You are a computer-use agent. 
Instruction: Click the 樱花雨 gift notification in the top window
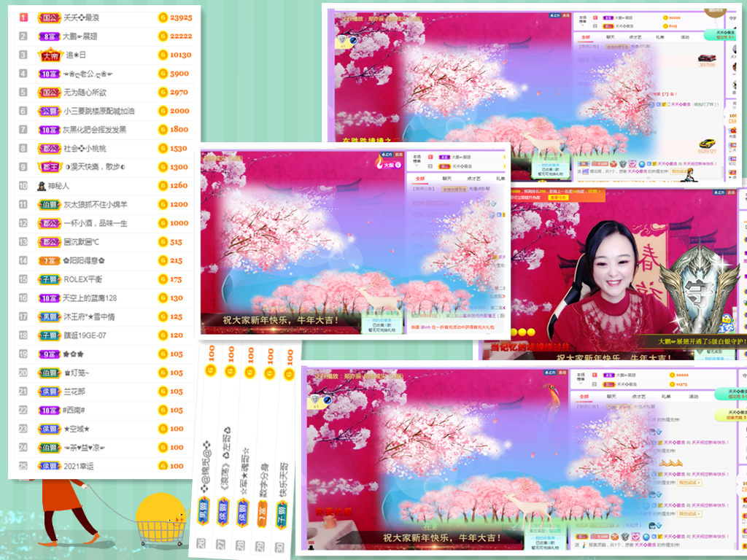(x=721, y=35)
